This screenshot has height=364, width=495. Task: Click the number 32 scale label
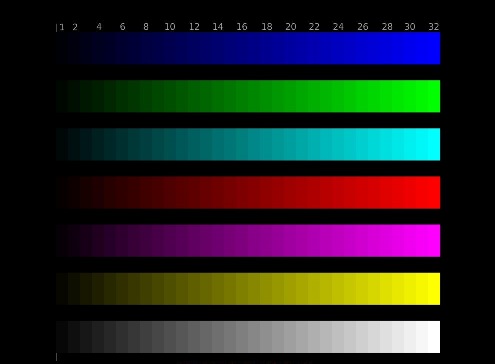(x=434, y=27)
